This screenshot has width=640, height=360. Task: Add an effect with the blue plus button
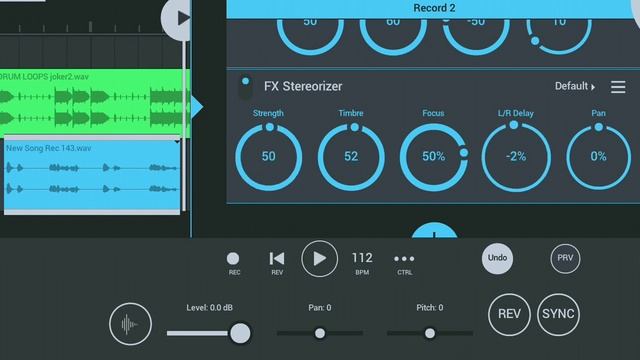434,231
